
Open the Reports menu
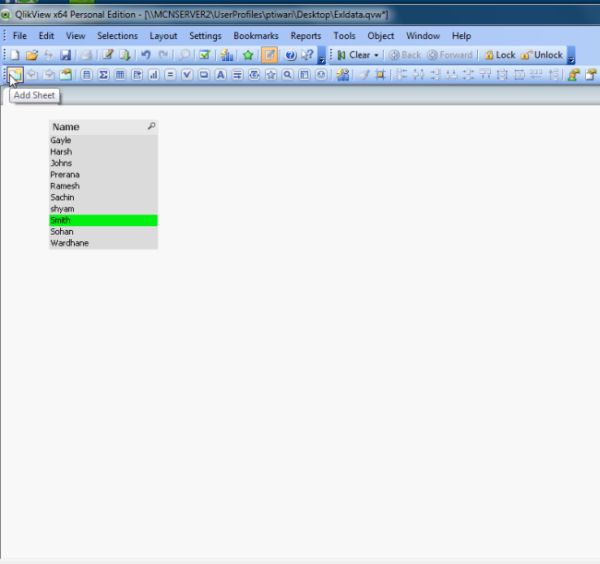pyautogui.click(x=306, y=36)
